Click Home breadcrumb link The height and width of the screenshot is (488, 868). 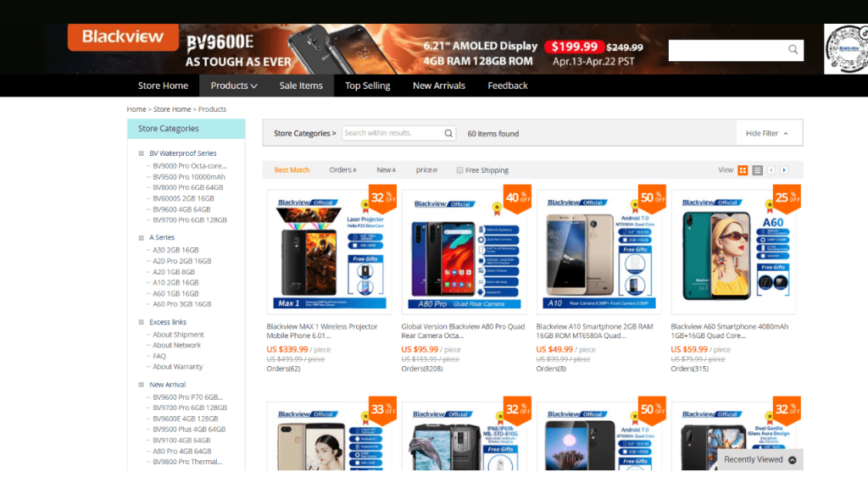(x=136, y=109)
